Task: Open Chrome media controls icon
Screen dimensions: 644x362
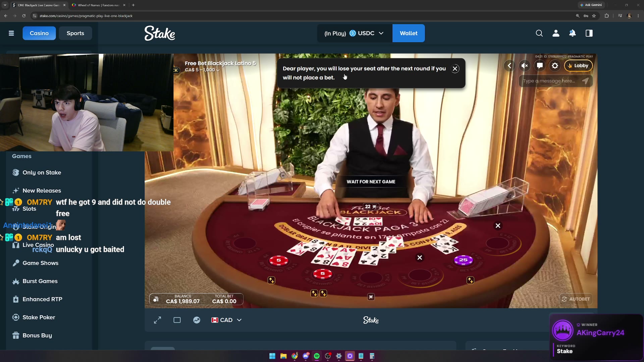Action: click(x=620, y=16)
